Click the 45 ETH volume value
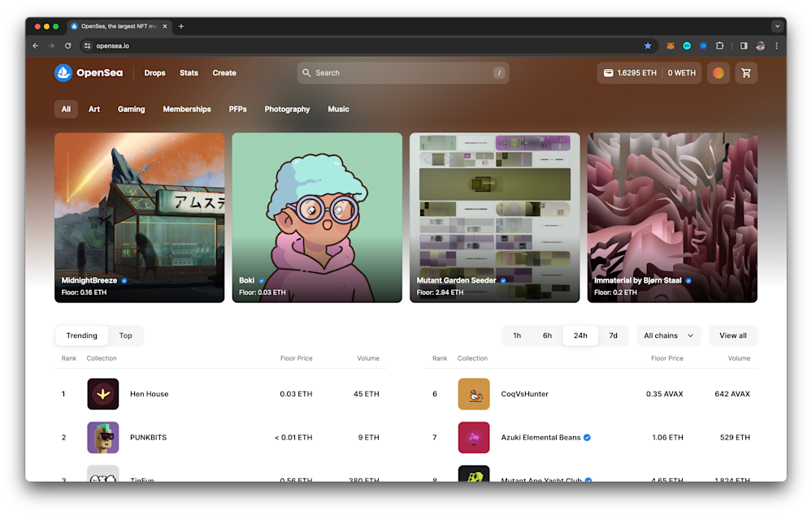The image size is (812, 515). (366, 394)
